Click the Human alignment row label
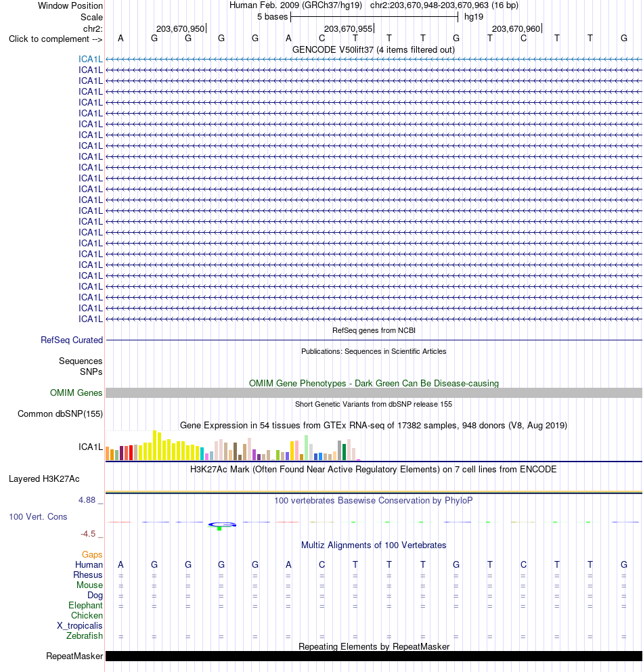 pyautogui.click(x=89, y=565)
